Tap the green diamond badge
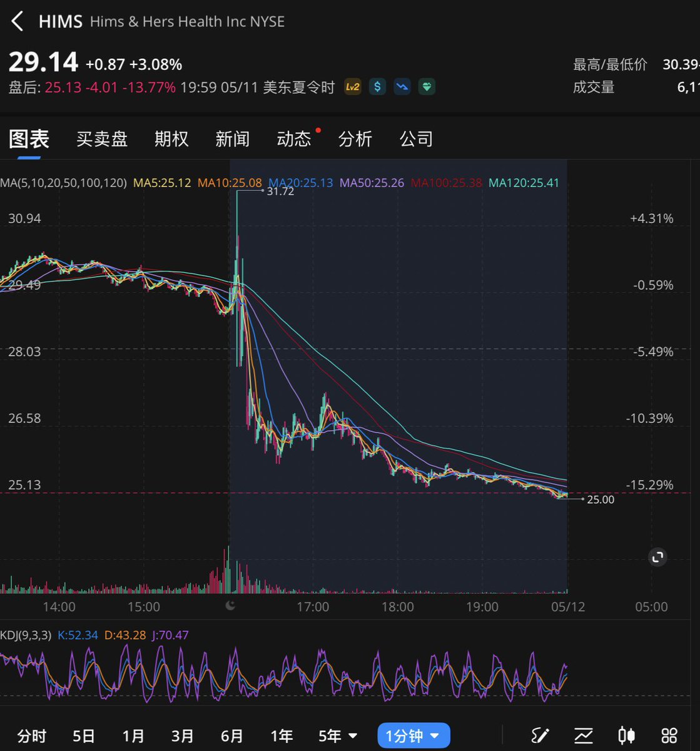700x751 pixels. click(427, 86)
